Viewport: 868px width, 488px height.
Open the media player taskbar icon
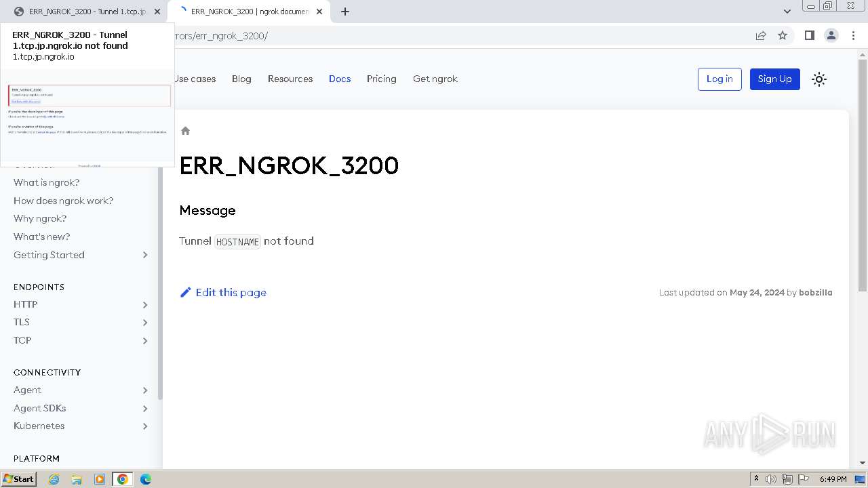pyautogui.click(x=100, y=479)
